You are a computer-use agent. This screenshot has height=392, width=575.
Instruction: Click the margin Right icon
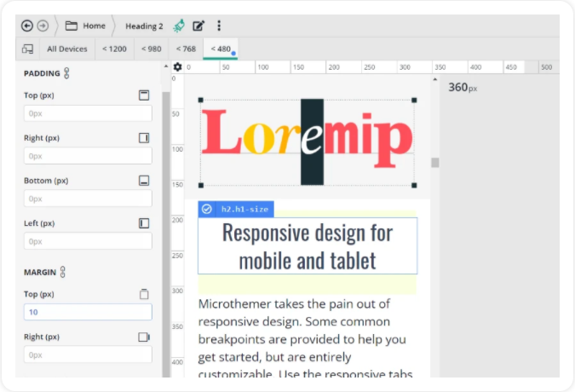(144, 337)
